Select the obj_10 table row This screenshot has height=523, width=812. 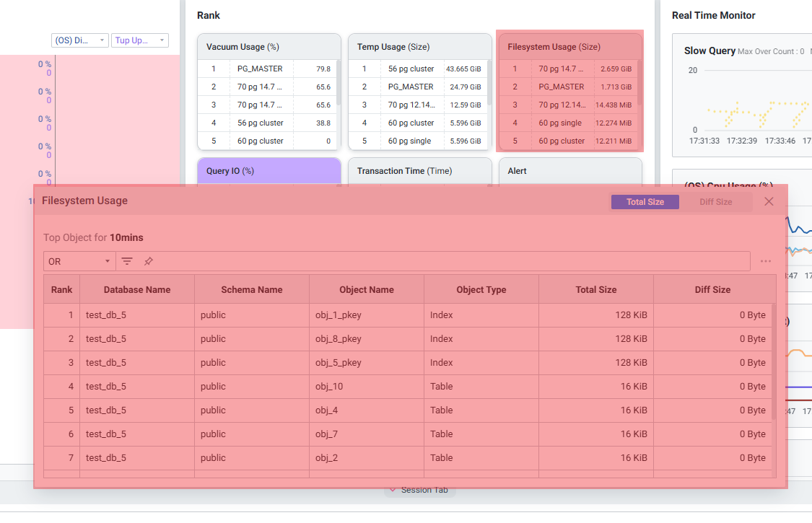(329, 387)
